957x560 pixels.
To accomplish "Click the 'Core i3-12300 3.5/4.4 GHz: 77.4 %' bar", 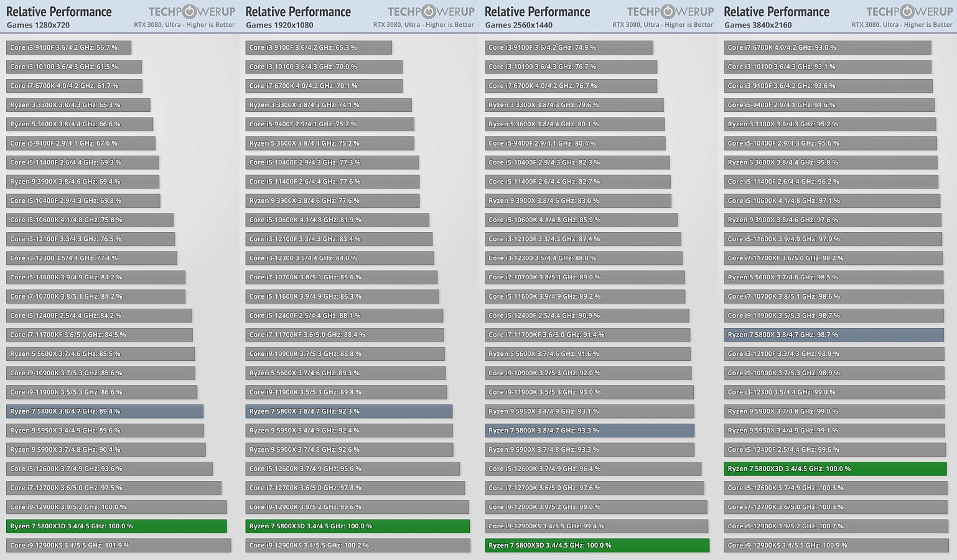I will point(91,258).
